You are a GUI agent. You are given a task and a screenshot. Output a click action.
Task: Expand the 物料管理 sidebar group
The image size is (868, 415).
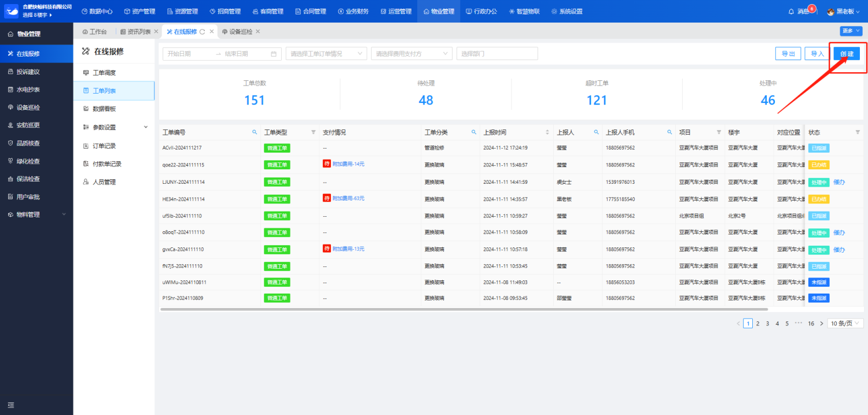tap(36, 214)
